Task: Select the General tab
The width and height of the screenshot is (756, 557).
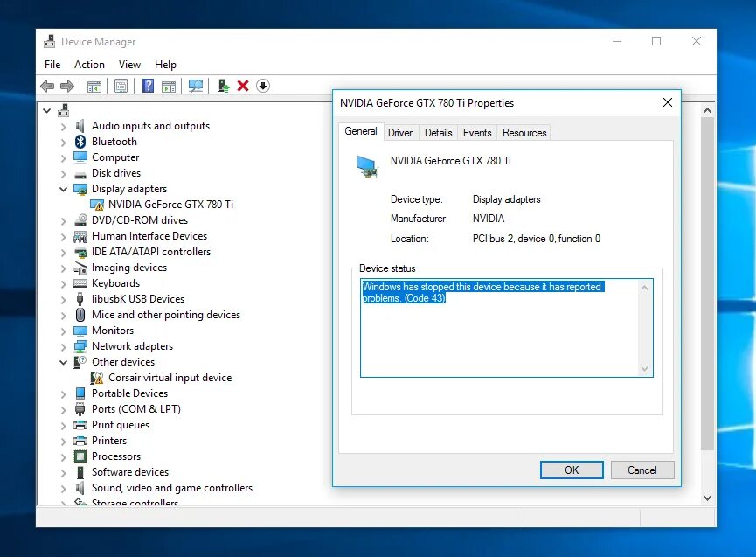Action: tap(361, 131)
